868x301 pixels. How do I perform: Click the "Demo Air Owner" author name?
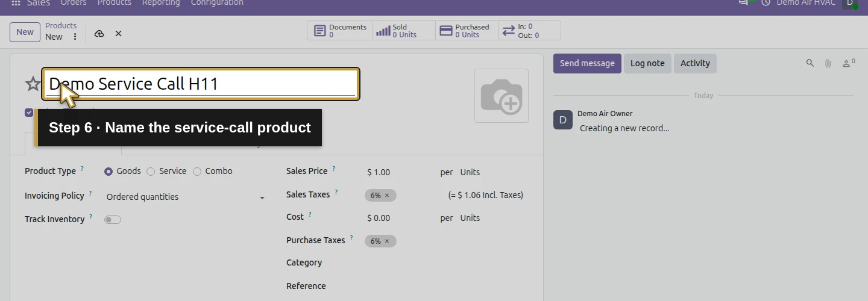click(605, 113)
